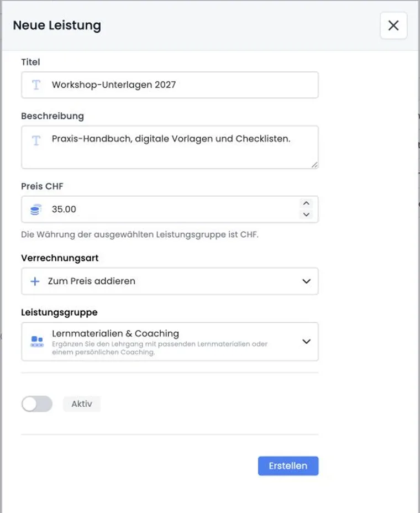The height and width of the screenshot is (513, 420).
Task: Click the Neue Leistung dialog heading
Action: point(57,25)
